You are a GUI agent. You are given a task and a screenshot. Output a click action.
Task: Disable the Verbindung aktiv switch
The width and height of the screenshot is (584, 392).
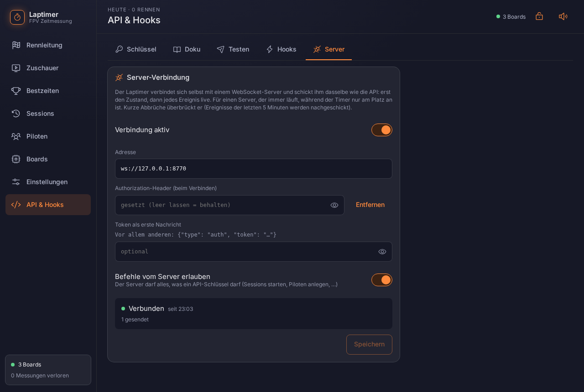[x=382, y=130]
